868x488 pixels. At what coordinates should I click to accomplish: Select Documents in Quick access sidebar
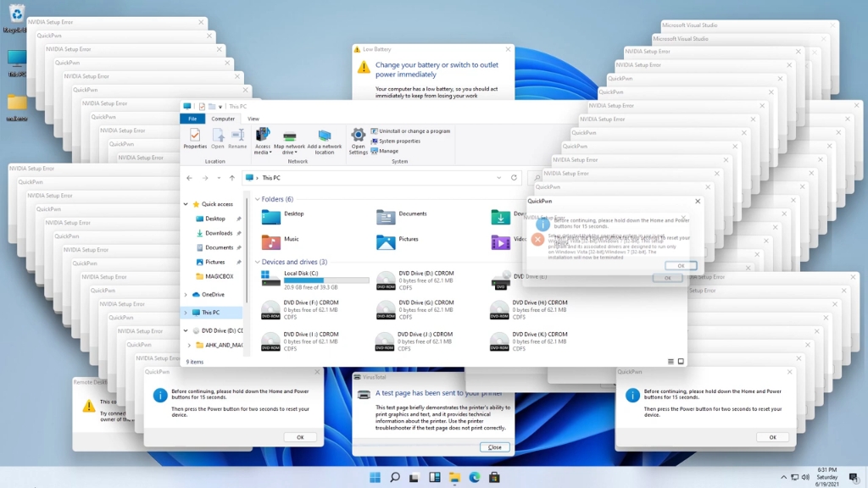click(219, 247)
